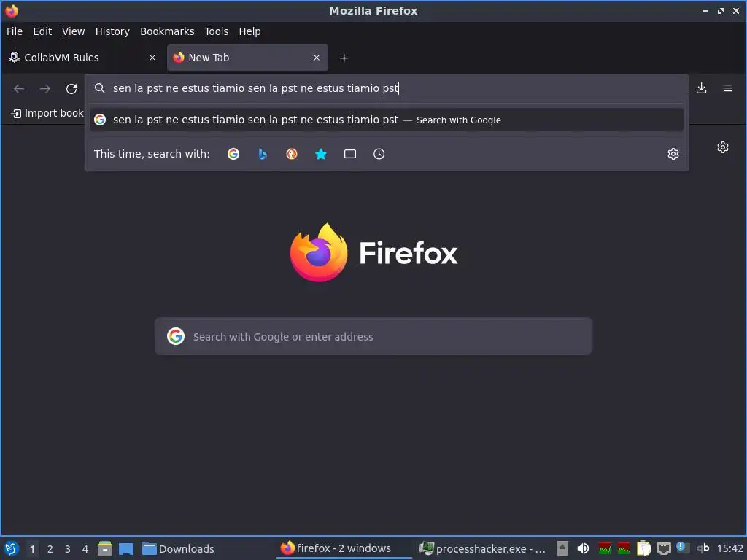Click the new tab page search box
The height and width of the screenshot is (560, 747).
coord(373,336)
